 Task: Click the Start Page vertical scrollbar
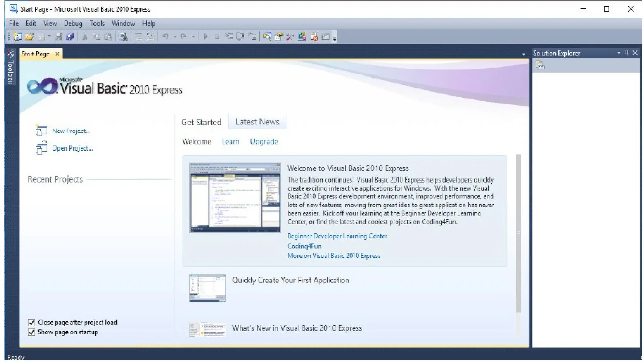[x=518, y=233]
